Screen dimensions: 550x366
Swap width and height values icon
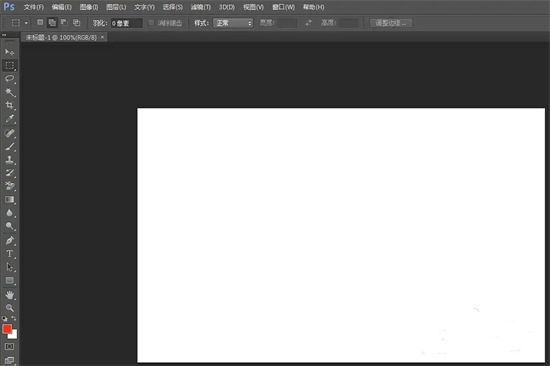(x=308, y=23)
